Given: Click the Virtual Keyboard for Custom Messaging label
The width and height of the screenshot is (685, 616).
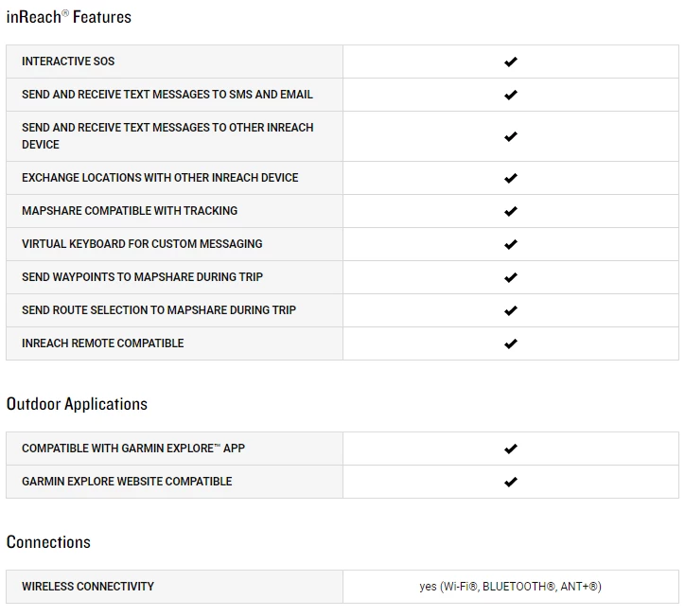Looking at the screenshot, I should coord(142,244).
